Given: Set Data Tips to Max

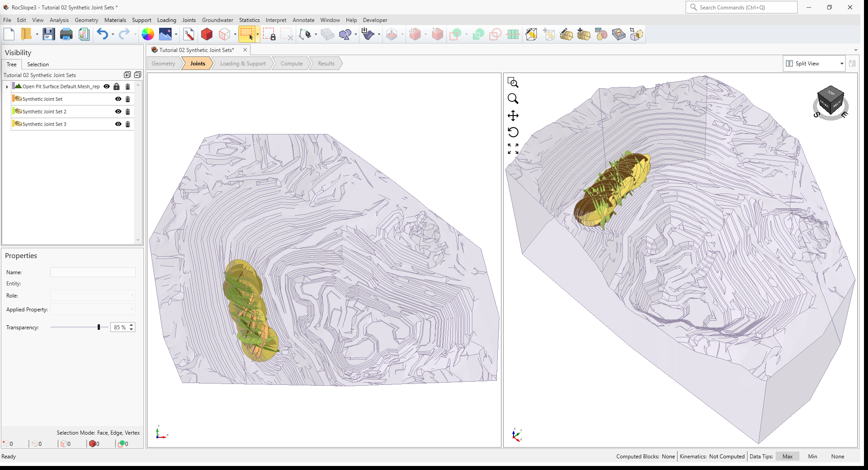Looking at the screenshot, I should [x=787, y=457].
